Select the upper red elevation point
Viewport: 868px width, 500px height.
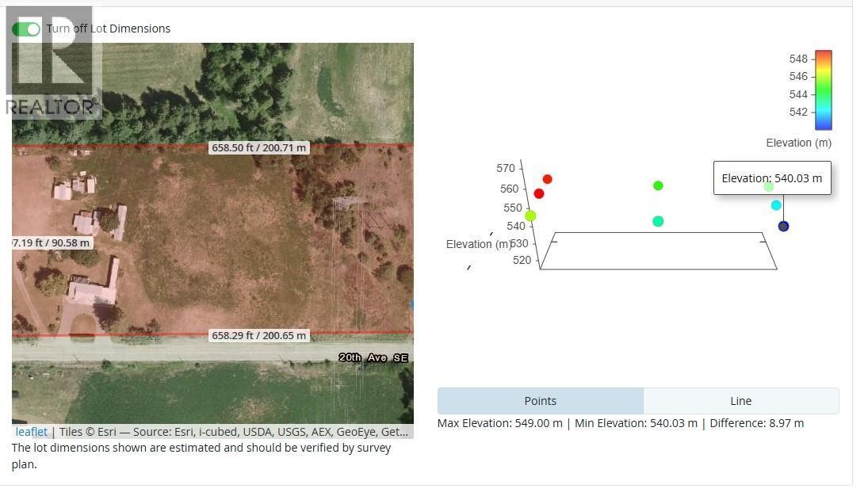point(548,179)
